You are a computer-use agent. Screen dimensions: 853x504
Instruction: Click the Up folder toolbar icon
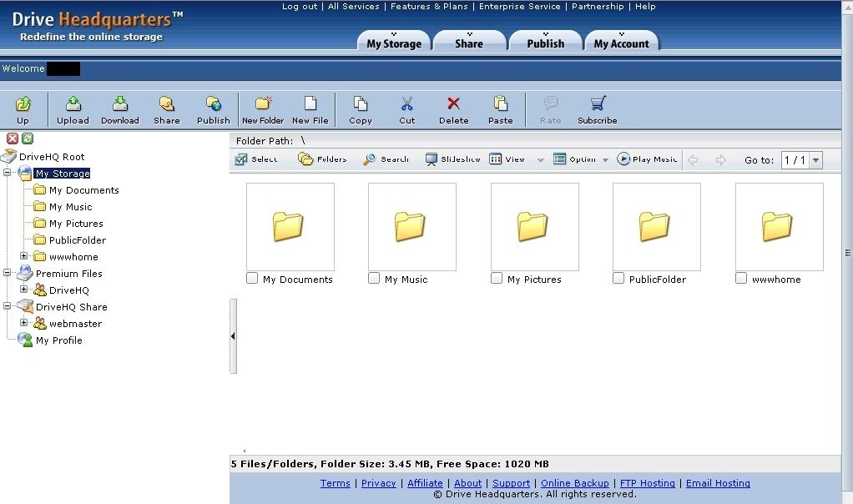click(x=23, y=103)
